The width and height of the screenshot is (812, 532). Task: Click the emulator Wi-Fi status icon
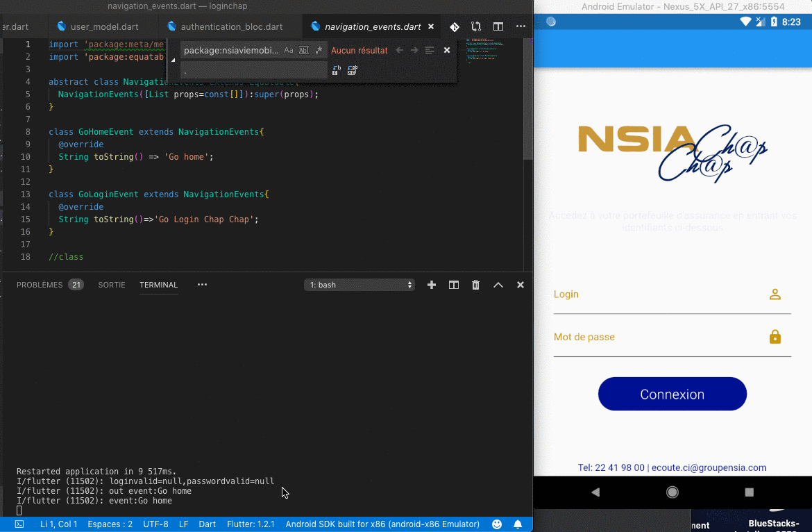click(745, 22)
